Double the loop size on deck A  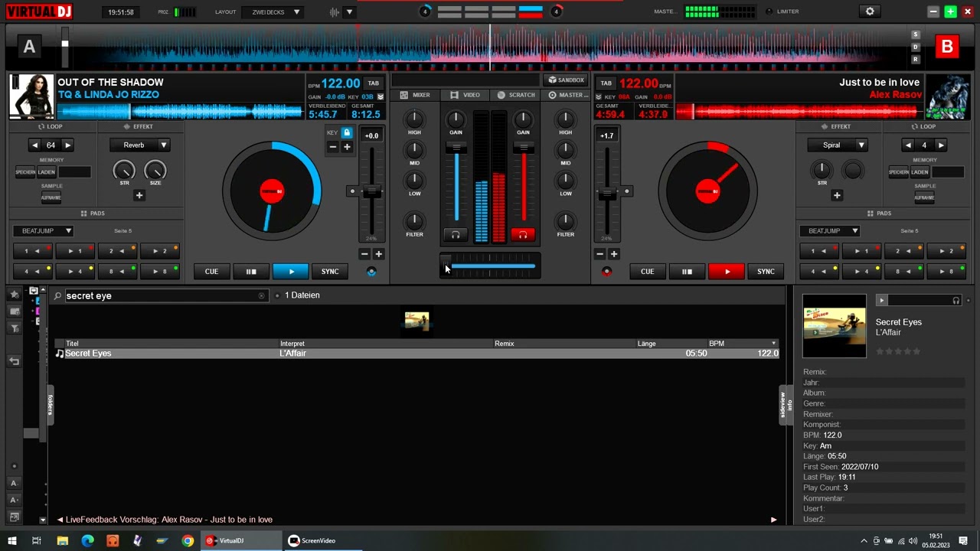coord(67,145)
